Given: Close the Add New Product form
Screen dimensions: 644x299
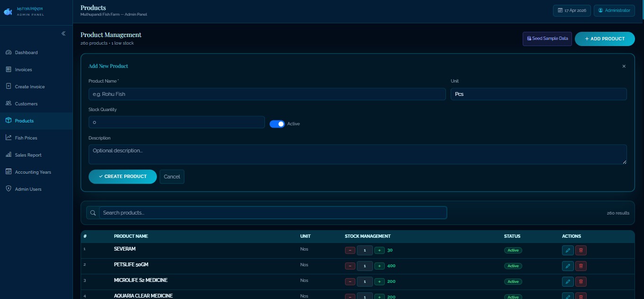Looking at the screenshot, I should [x=624, y=66].
